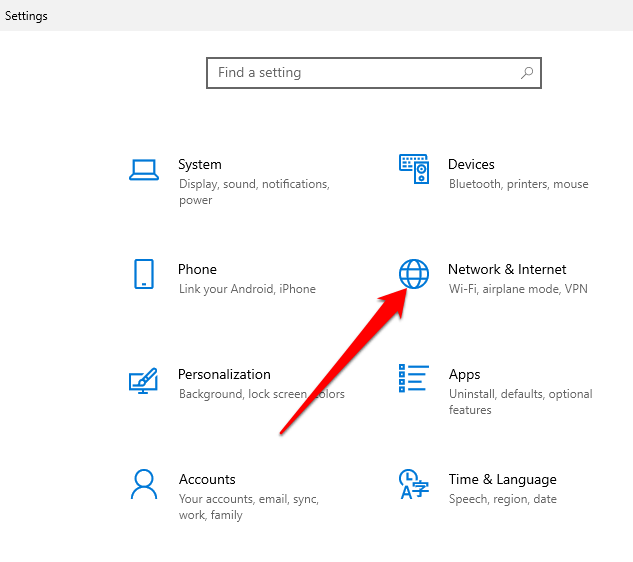The width and height of the screenshot is (633, 562).
Task: Select the Accounts title text
Action: point(207,479)
